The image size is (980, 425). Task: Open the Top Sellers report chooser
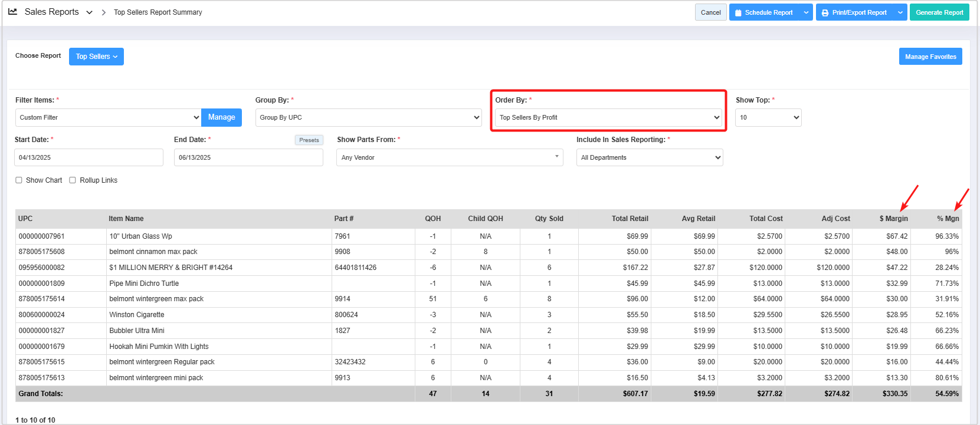click(x=96, y=57)
